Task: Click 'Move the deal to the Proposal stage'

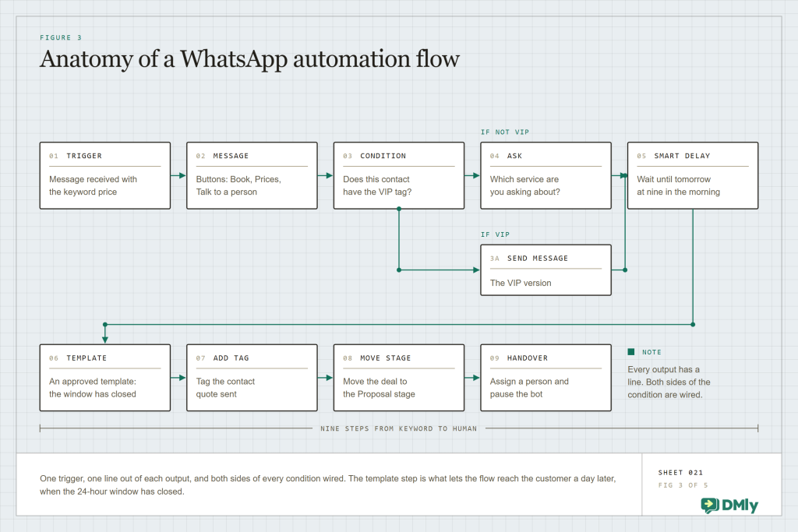Action: coord(379,388)
